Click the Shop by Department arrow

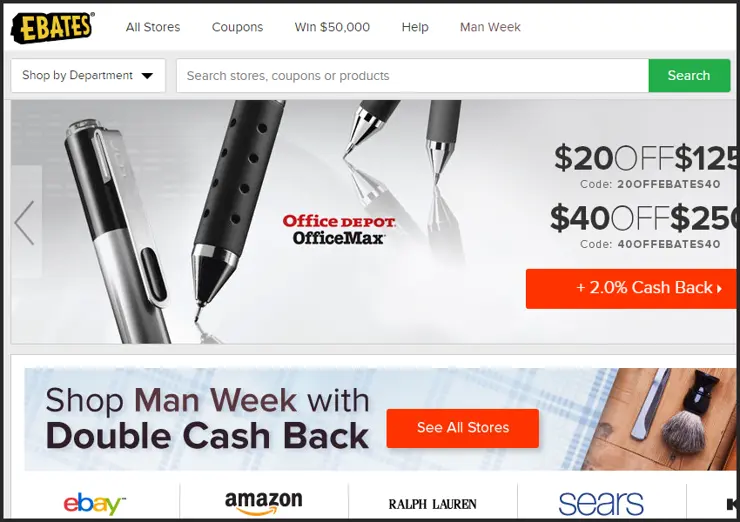click(147, 76)
